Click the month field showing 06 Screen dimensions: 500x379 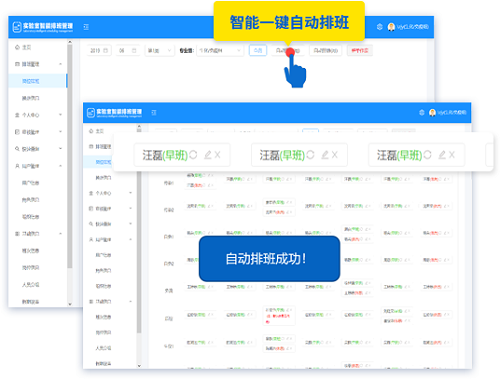[128, 50]
